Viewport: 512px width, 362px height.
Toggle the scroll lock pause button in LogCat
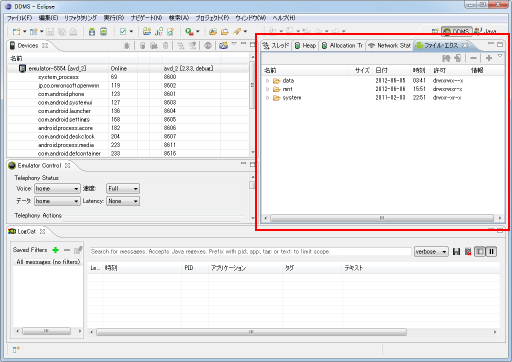coord(491,252)
